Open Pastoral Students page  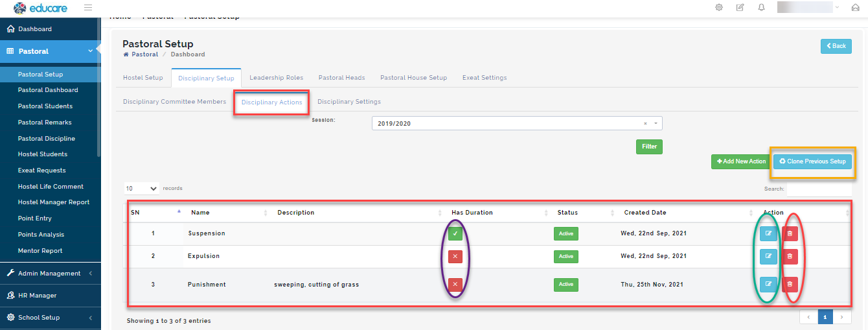click(45, 106)
